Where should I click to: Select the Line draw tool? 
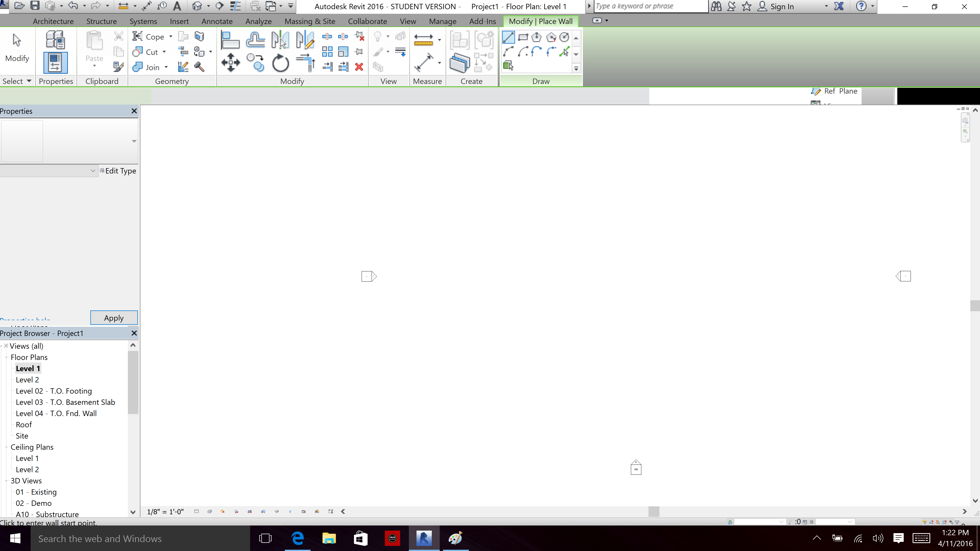[x=508, y=37]
